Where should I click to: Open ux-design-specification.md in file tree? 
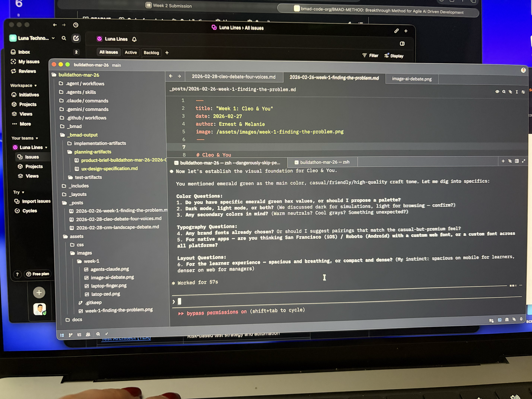pyautogui.click(x=109, y=169)
